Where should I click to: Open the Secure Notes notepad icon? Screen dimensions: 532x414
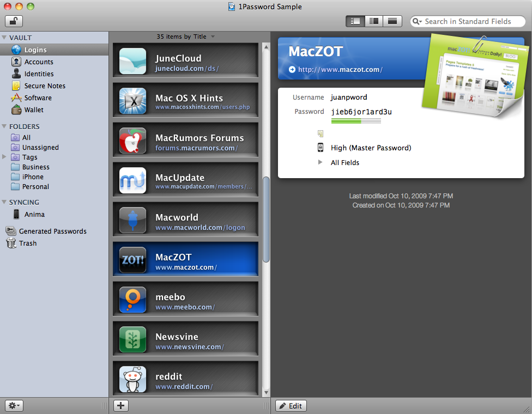tap(16, 86)
